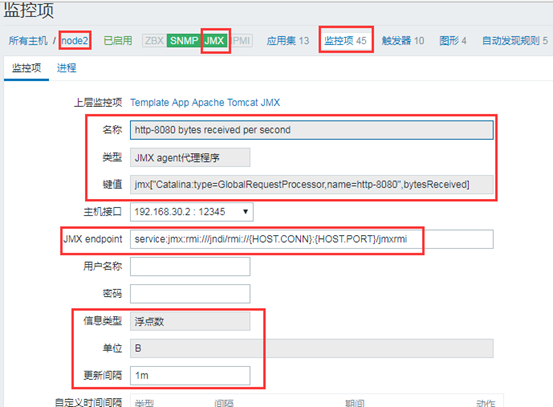Open the 图形 4 section
The image size is (553, 407).
click(x=453, y=41)
